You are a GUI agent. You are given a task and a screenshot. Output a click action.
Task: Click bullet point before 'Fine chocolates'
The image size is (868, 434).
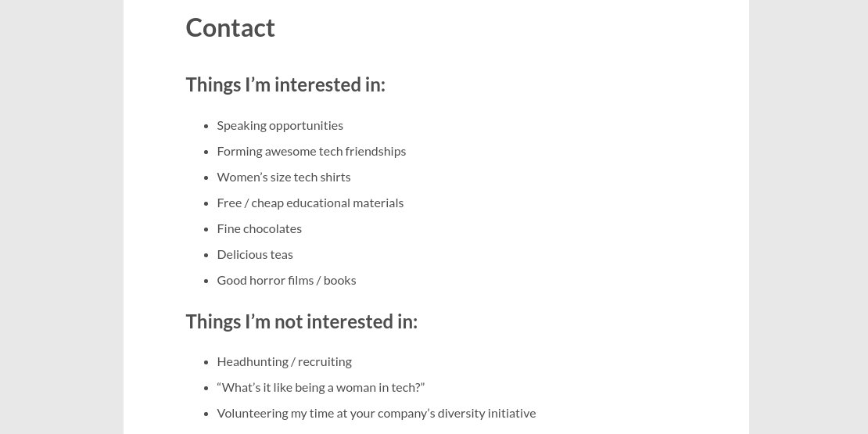tap(206, 229)
